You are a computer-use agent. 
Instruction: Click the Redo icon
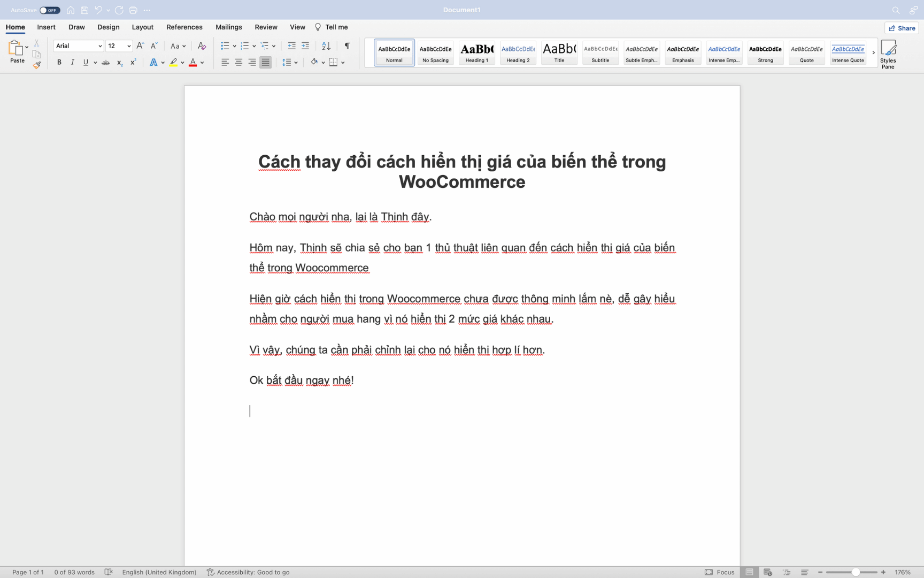pos(119,10)
